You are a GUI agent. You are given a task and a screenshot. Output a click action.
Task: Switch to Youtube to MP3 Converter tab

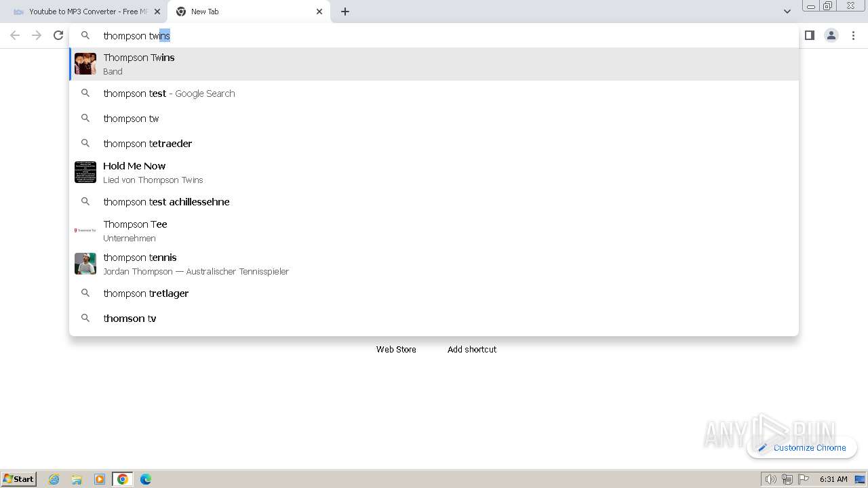pyautogui.click(x=87, y=12)
